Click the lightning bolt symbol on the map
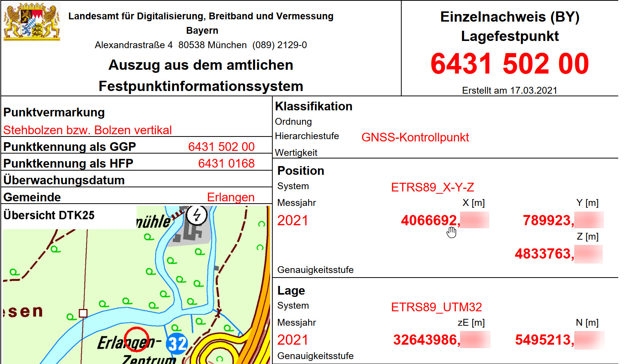 196,215
